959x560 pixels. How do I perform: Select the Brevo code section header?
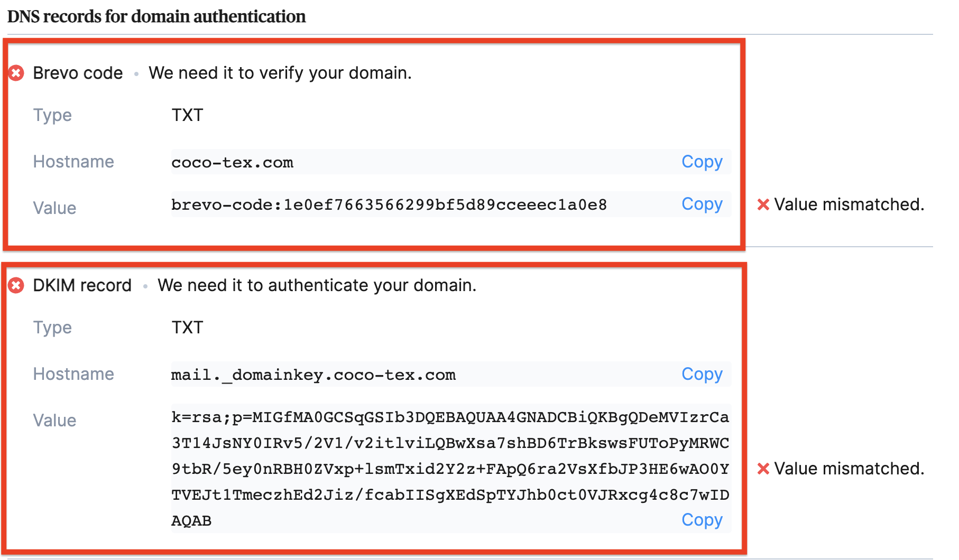77,73
